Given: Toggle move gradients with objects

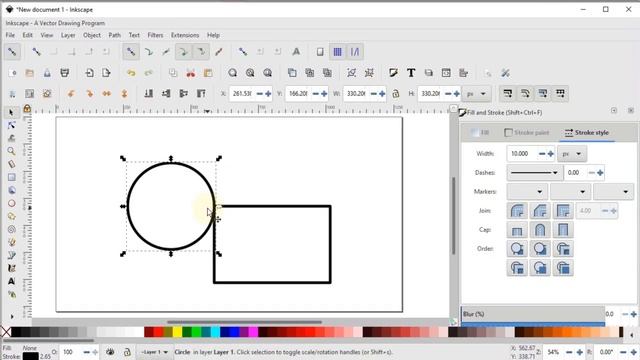Looking at the screenshot, I should tap(543, 94).
